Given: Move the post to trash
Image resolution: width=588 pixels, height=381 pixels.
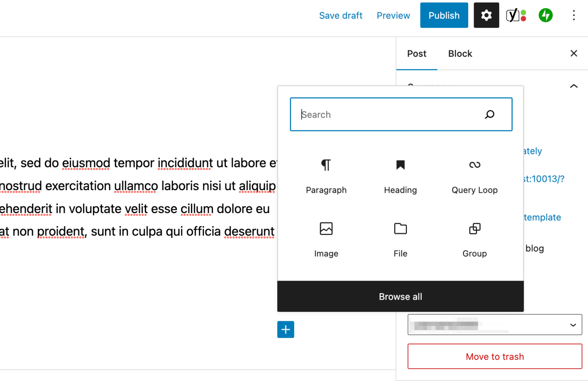Looking at the screenshot, I should (x=494, y=356).
